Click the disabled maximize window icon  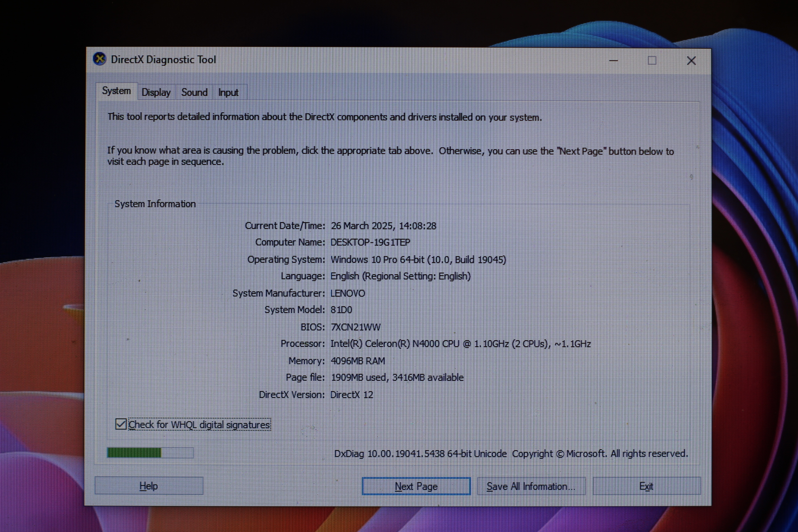tap(652, 61)
